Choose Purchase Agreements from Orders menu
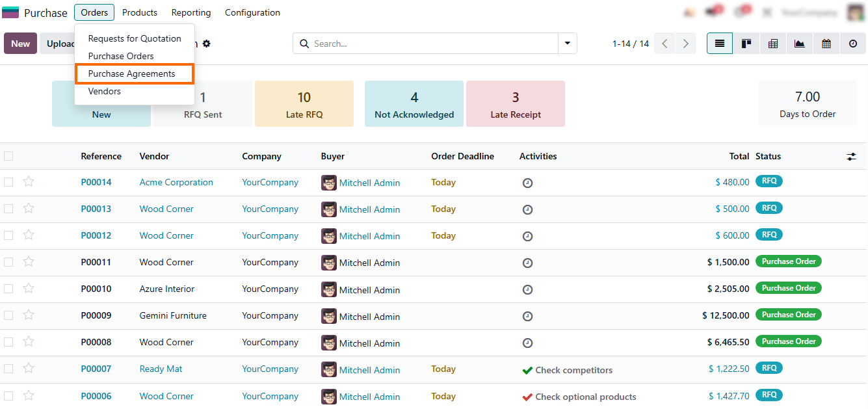 pos(131,73)
